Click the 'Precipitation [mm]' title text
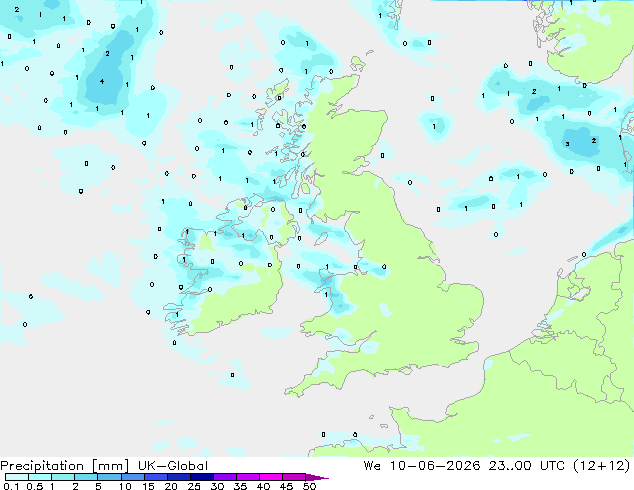Viewport: 634px width, 490px height. point(65,466)
